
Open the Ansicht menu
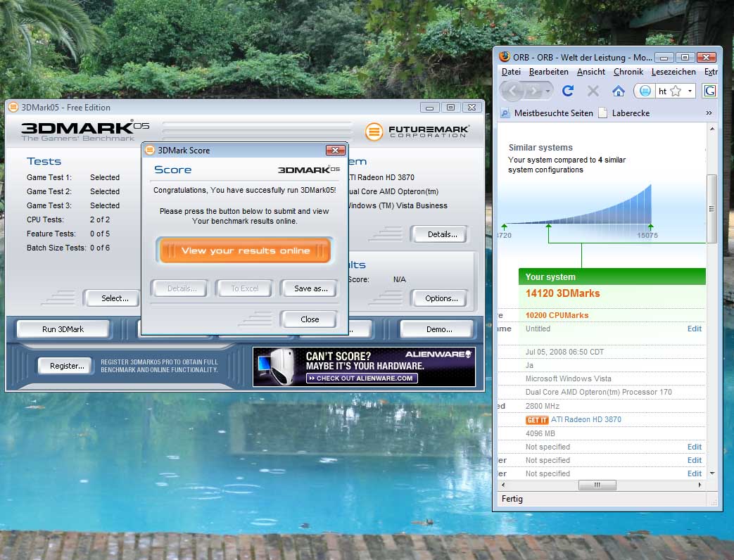tap(590, 72)
